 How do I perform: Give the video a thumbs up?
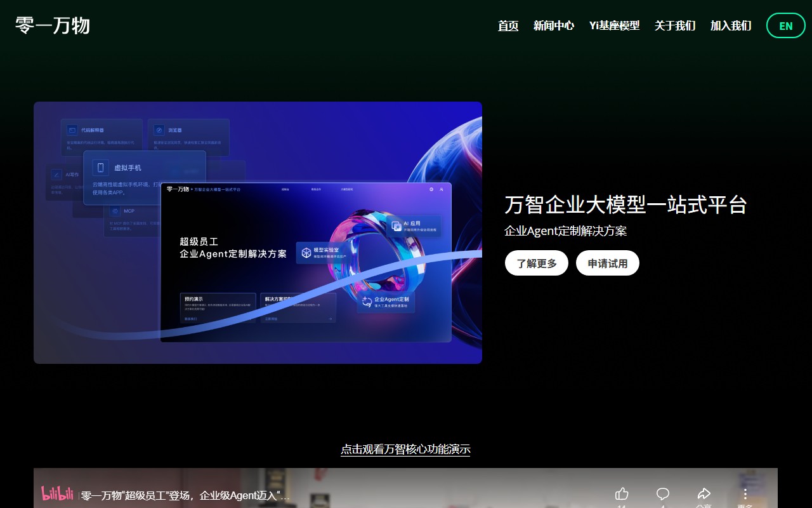pyautogui.click(x=622, y=493)
